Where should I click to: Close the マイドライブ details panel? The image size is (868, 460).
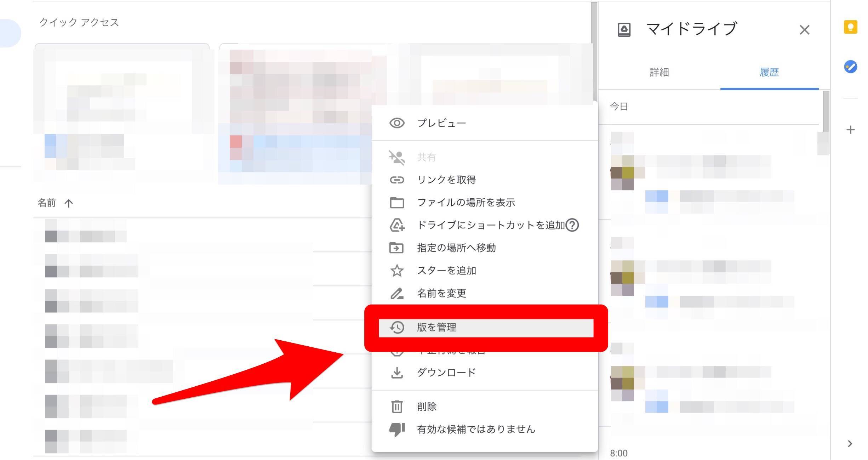[x=804, y=30]
